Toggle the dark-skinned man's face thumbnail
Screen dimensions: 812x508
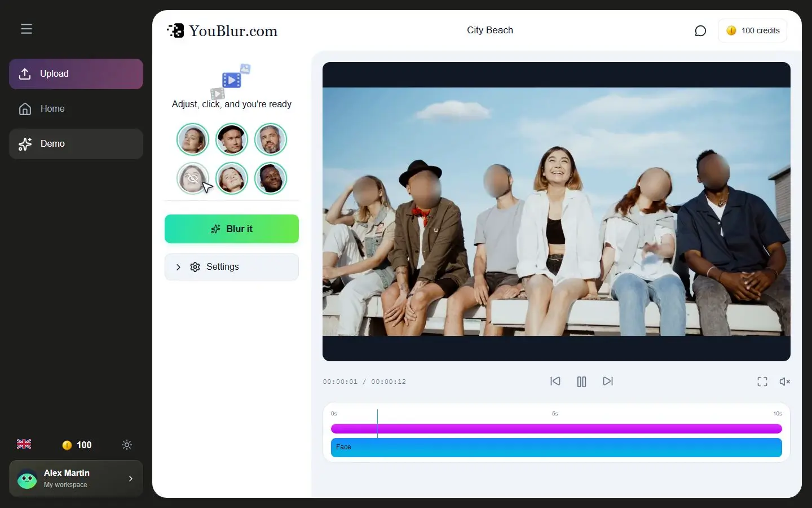[271, 178]
